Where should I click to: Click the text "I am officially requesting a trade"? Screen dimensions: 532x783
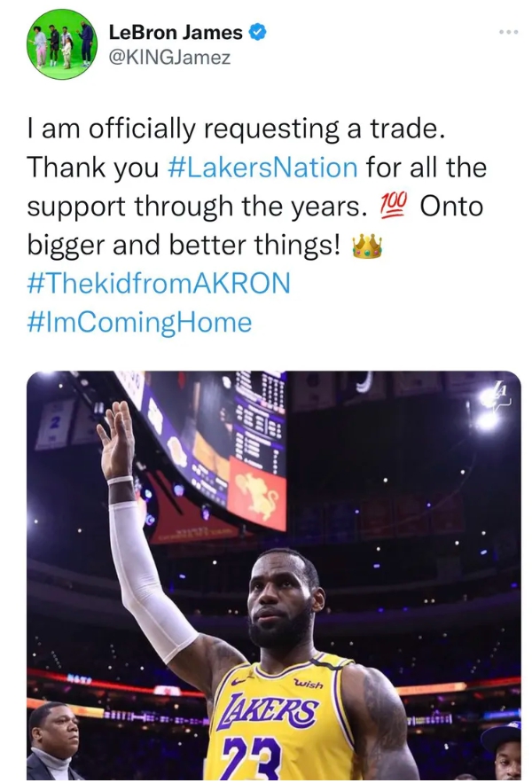click(232, 129)
